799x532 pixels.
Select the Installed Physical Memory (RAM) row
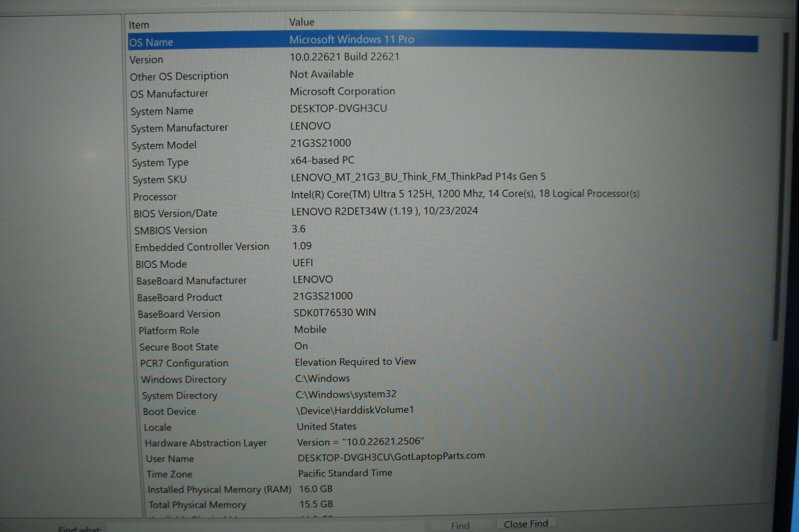pos(219,490)
